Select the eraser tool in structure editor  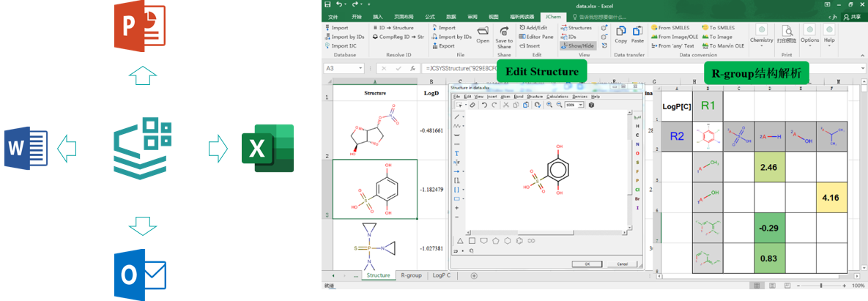pyautogui.click(x=472, y=105)
